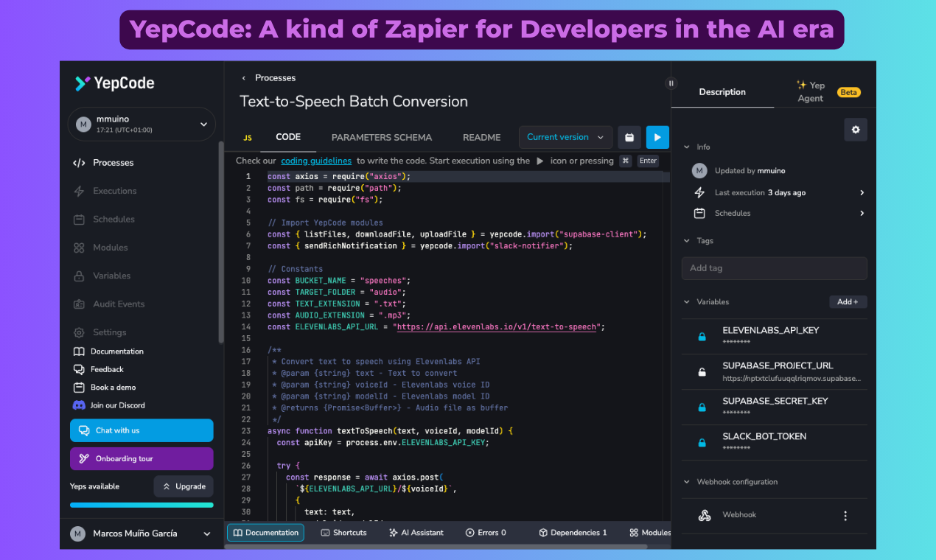Type a tag in the Add tag field

click(x=774, y=267)
